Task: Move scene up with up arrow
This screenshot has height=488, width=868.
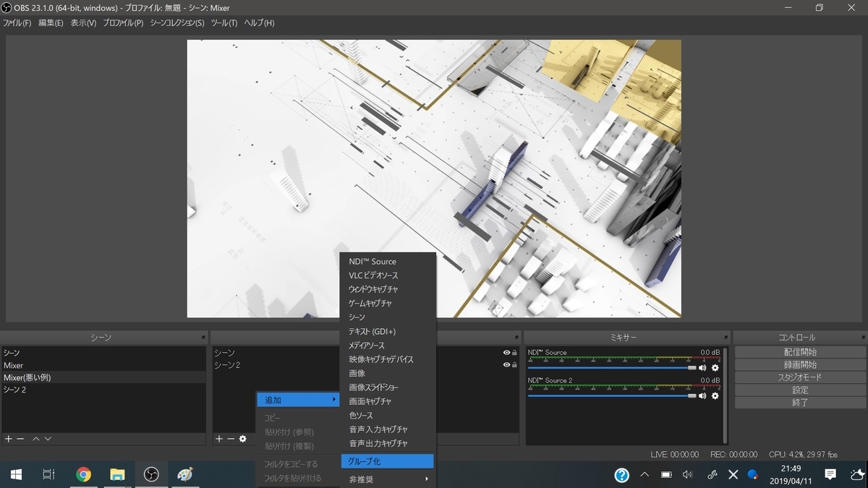Action: tap(35, 439)
